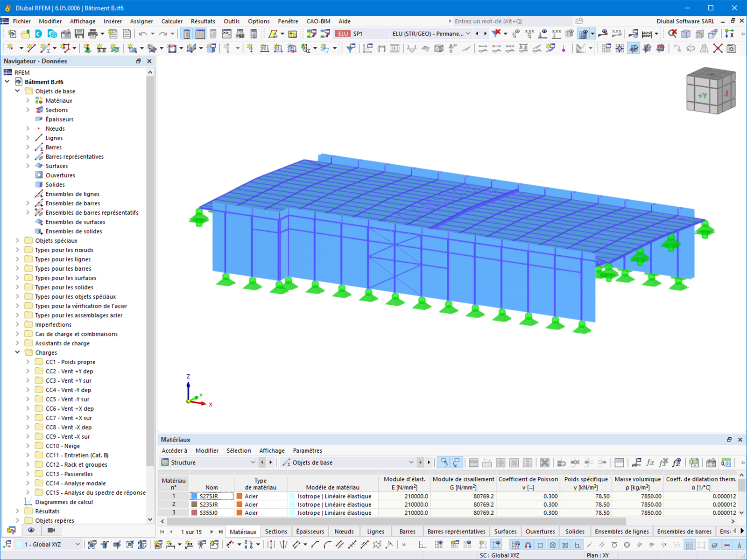Open the Dlubal cloud 'D' icon
The width and height of the screenshot is (747, 560).
pyautogui.click(x=39, y=34)
